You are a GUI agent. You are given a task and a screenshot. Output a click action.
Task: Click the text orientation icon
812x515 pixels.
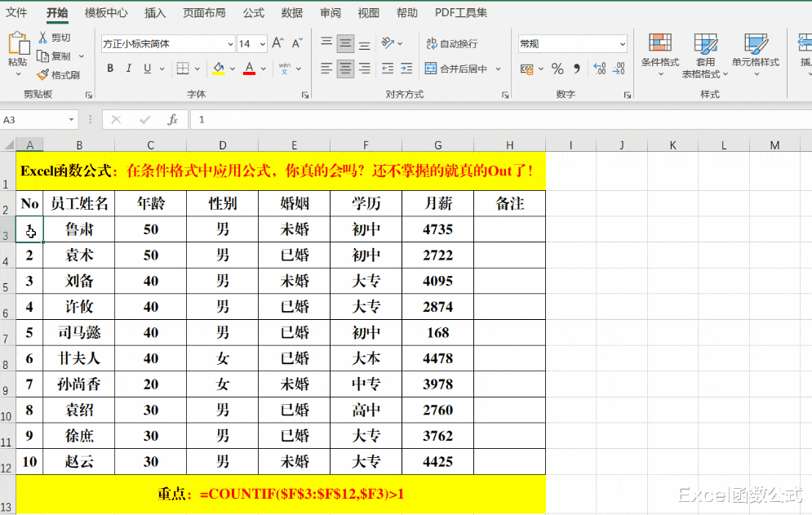[x=388, y=43]
